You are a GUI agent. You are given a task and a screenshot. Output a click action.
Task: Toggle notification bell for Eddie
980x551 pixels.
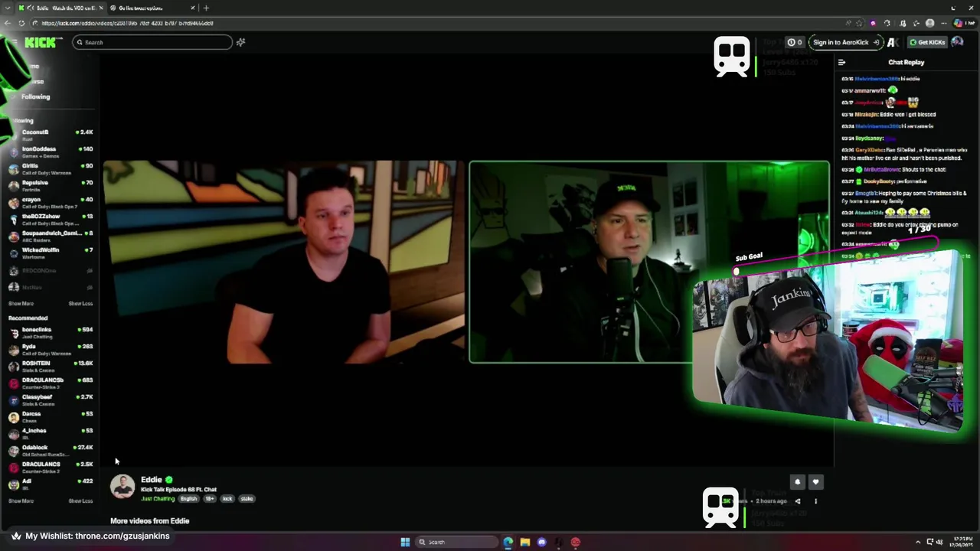tap(797, 482)
